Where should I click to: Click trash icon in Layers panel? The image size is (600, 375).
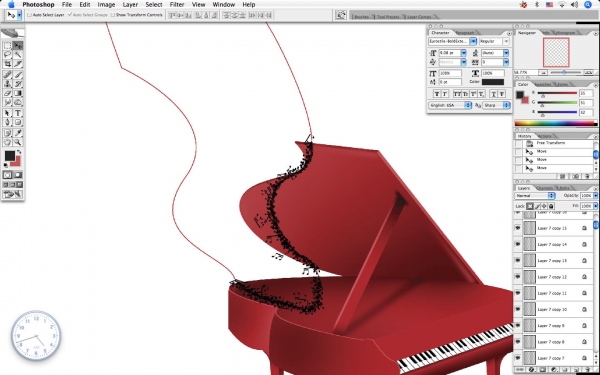pos(587,370)
